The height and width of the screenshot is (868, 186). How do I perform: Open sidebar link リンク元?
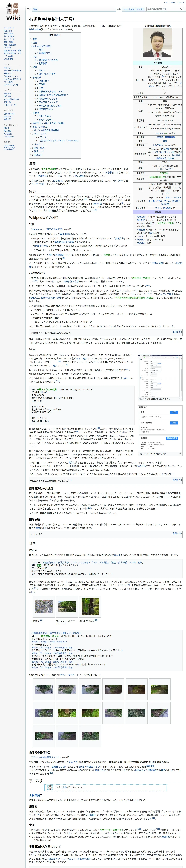[x=7, y=68]
